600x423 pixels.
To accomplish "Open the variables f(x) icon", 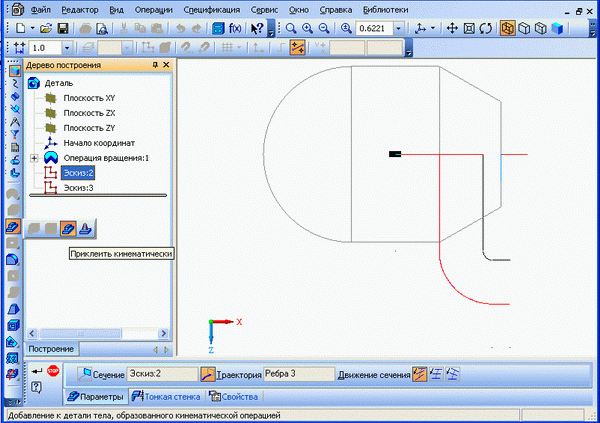I will pyautogui.click(x=235, y=29).
